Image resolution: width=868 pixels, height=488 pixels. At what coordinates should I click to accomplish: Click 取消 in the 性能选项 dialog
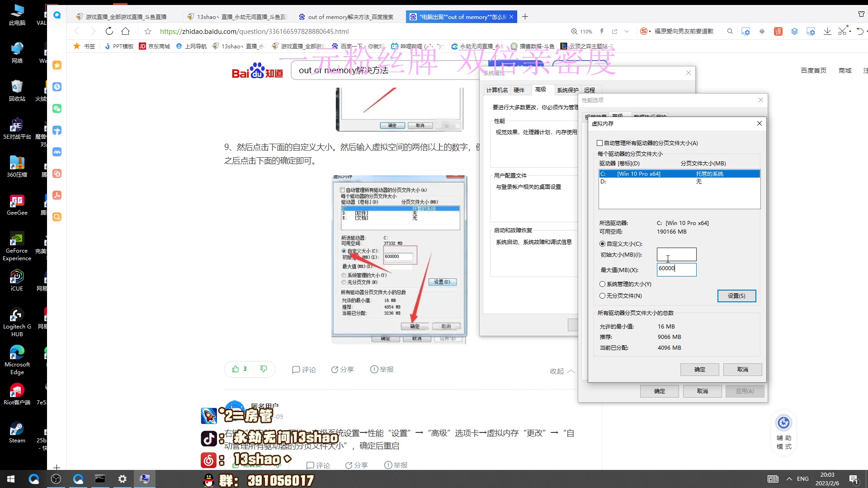tap(702, 391)
